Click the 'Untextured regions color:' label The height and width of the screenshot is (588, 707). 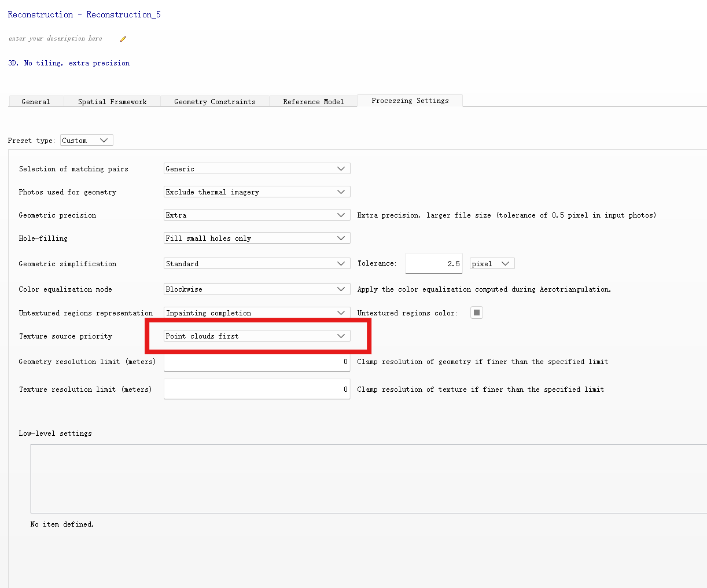pyautogui.click(x=407, y=313)
